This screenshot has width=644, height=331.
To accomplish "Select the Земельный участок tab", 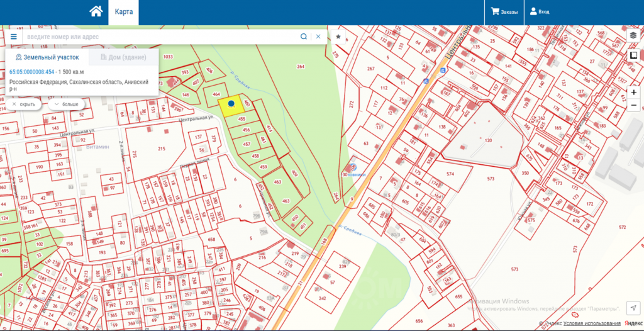I will pyautogui.click(x=47, y=57).
